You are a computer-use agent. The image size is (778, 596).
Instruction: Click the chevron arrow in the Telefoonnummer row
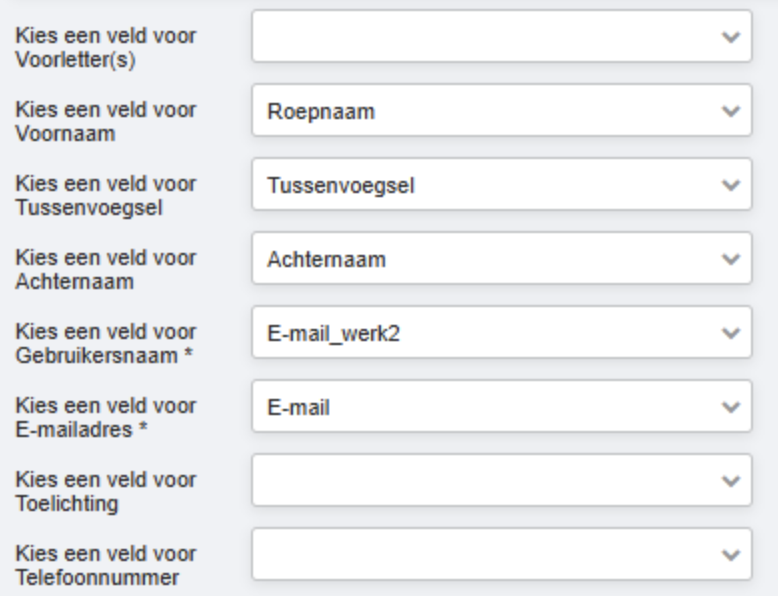(x=731, y=555)
